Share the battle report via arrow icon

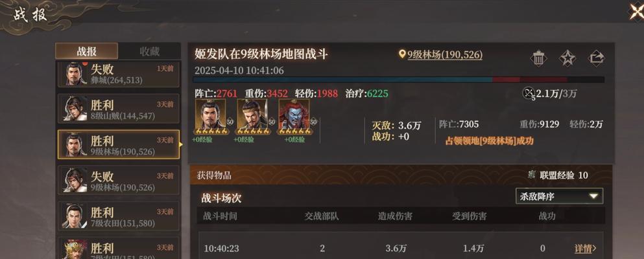596,58
